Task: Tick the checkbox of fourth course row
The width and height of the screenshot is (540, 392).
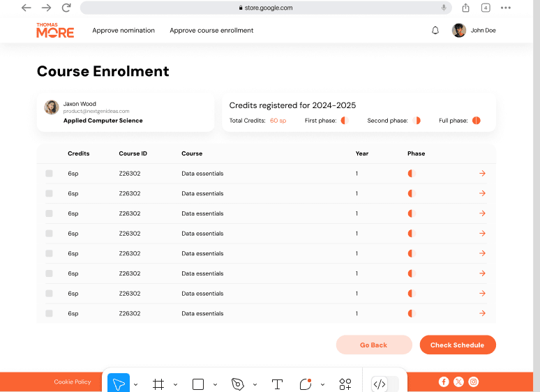Action: coord(49,234)
